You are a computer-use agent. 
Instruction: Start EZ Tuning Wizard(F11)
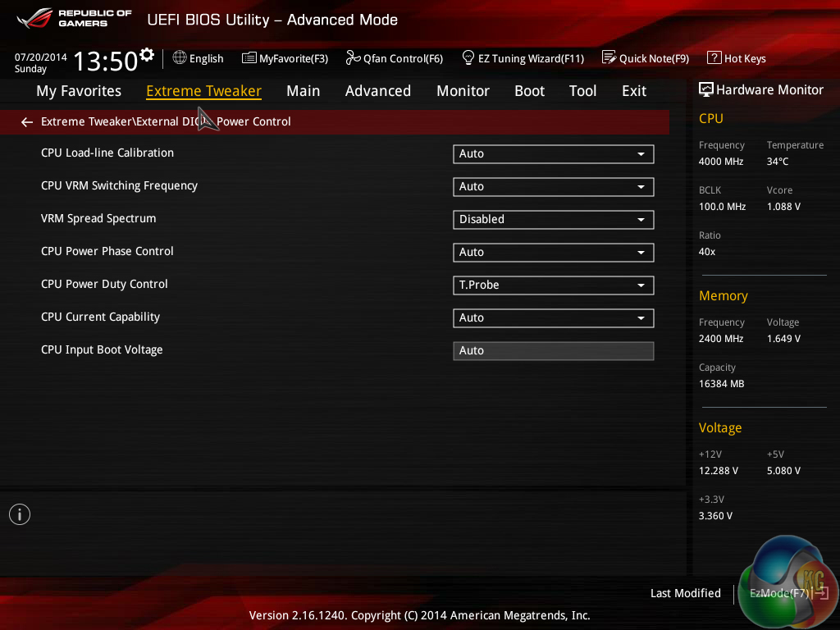pyautogui.click(x=523, y=58)
